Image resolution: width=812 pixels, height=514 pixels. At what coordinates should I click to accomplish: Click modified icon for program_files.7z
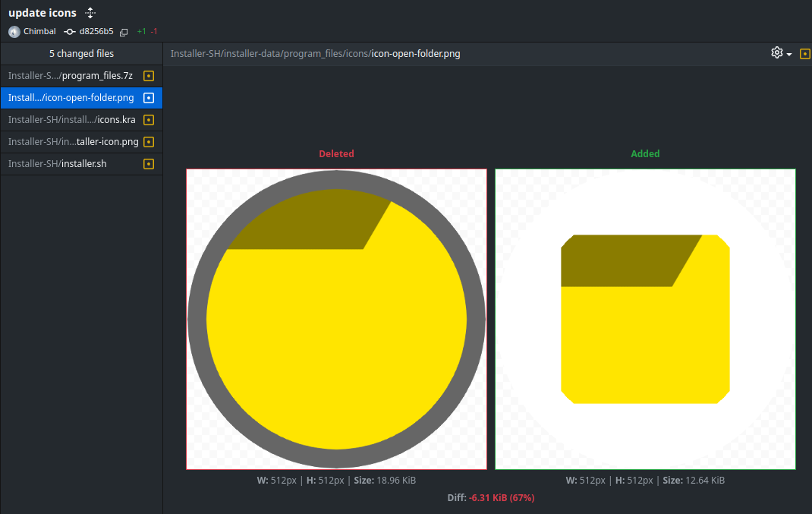pos(149,76)
